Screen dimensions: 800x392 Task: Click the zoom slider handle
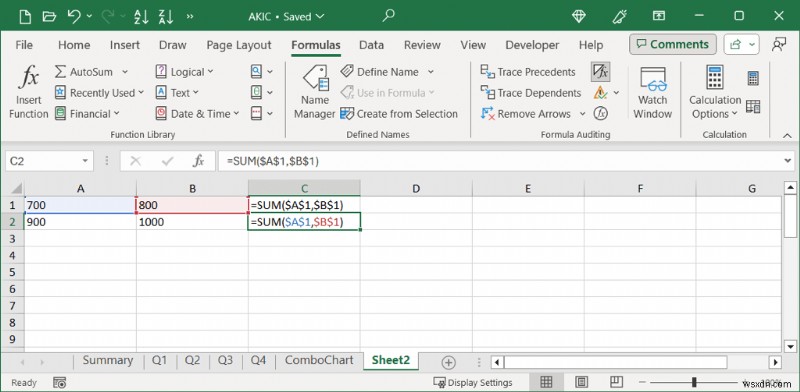coord(694,382)
